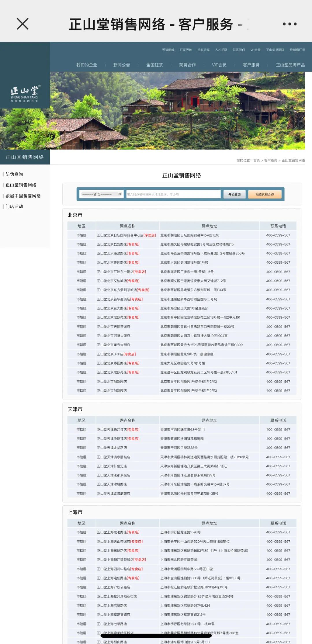This screenshot has height=644, width=312.
Task: Click the mountain village banner image
Action: 177,110
